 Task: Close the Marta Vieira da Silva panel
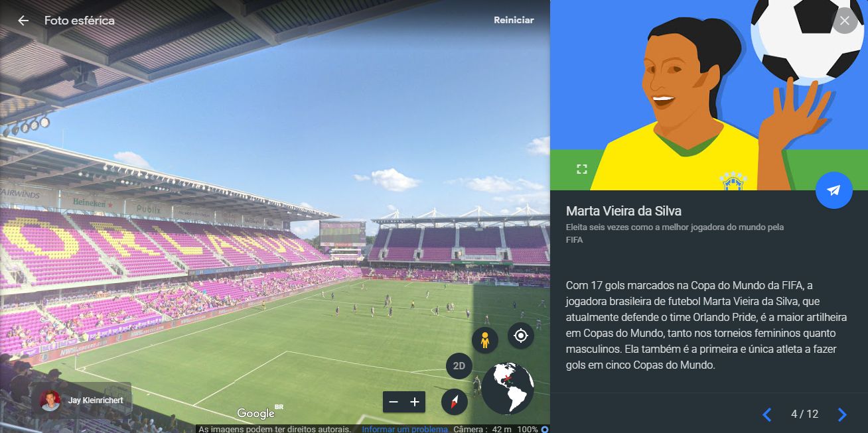pyautogui.click(x=844, y=21)
